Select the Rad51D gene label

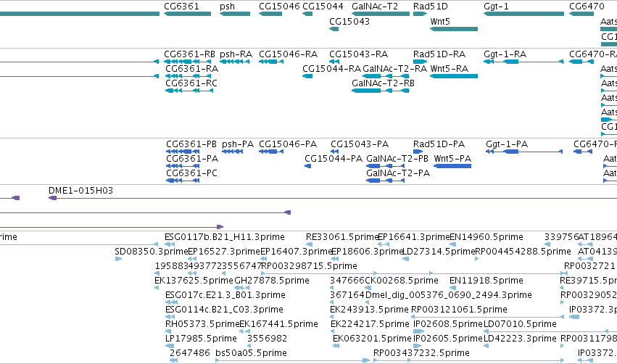(431, 7)
